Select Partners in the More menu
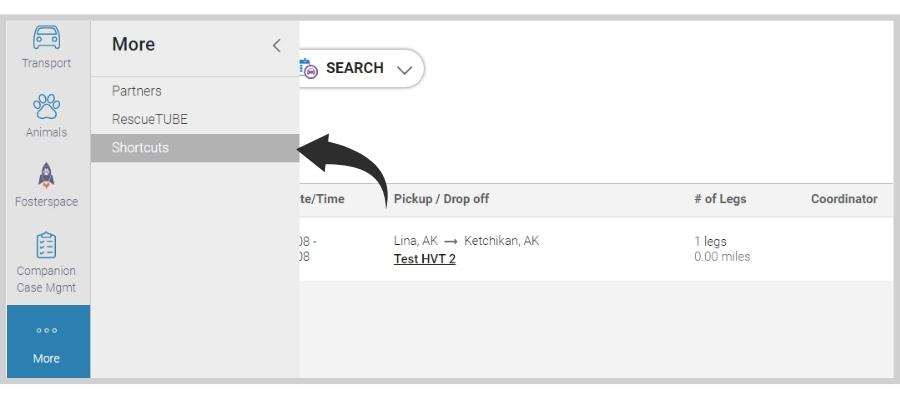Viewport: 900px width, 400px height. click(137, 91)
